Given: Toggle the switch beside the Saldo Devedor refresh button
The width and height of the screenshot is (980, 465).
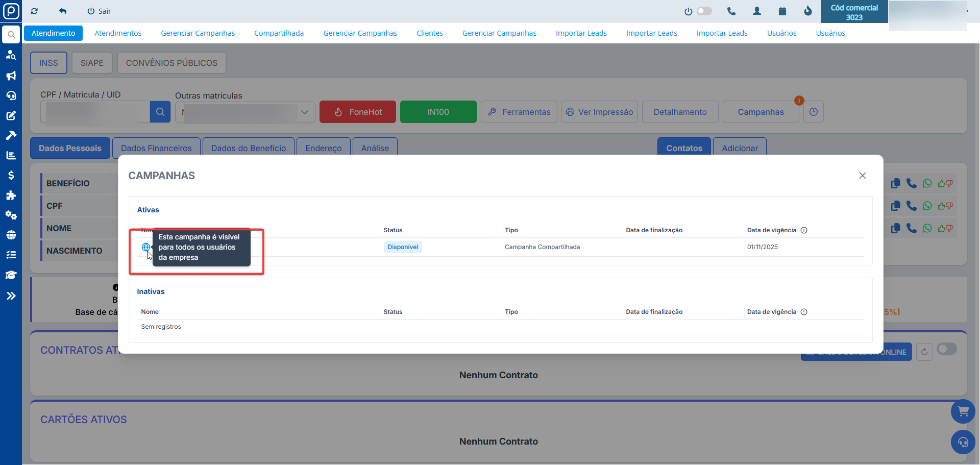Looking at the screenshot, I should pos(946,349).
